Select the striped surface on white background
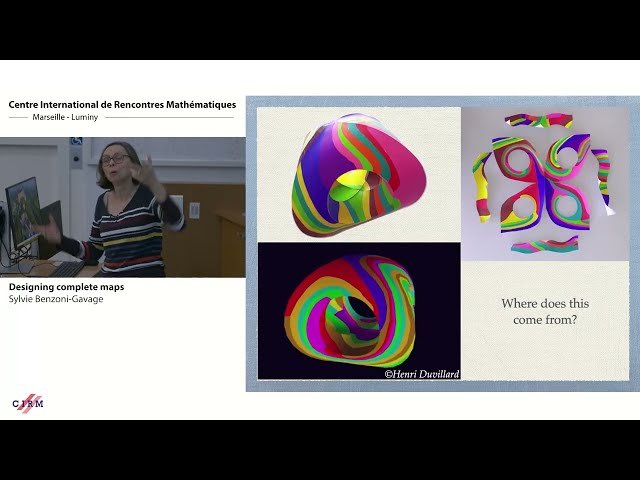This screenshot has height=480, width=640. [357, 173]
